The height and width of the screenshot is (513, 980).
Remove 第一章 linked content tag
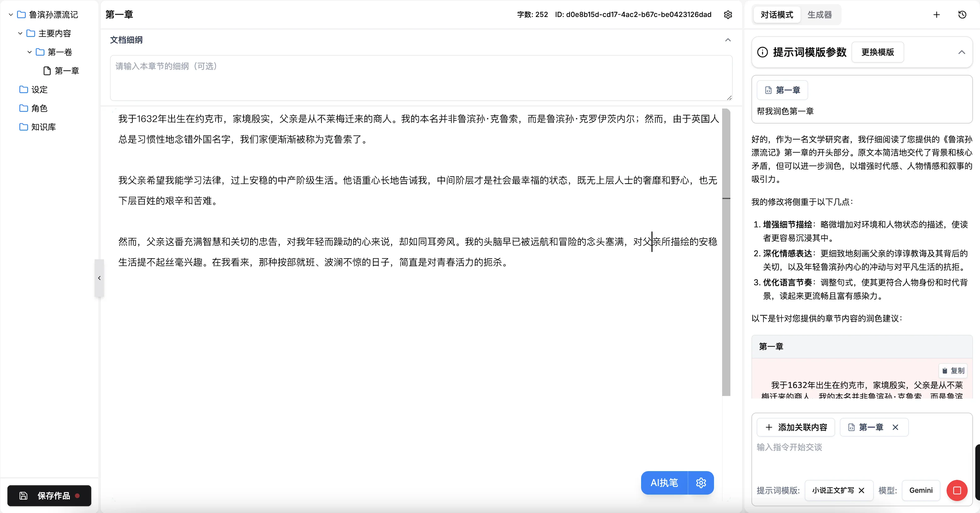[895, 427]
